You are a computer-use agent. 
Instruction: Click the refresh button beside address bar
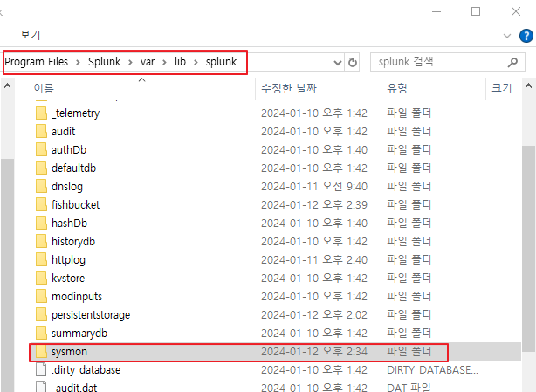point(352,62)
